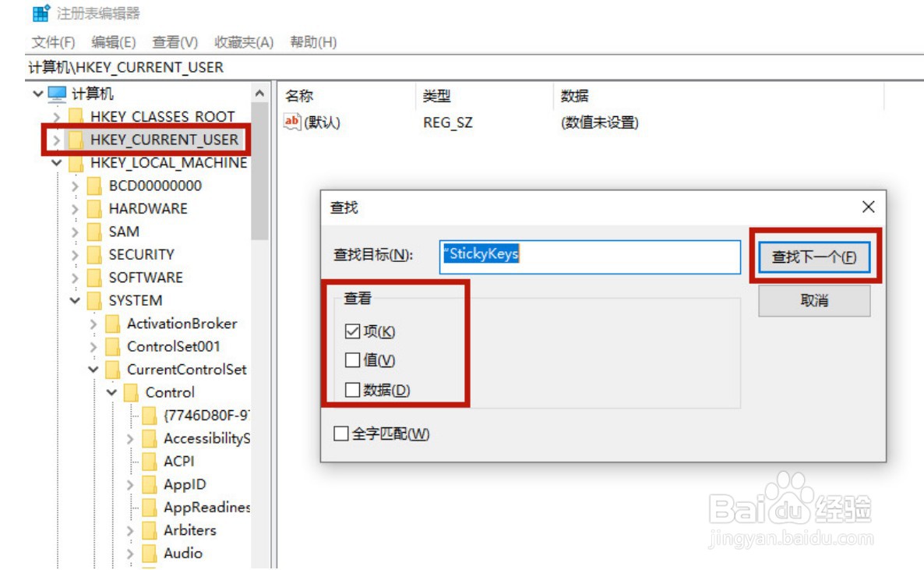Screen dimensions: 924x570
Task: Click the HKEY_CLASSES_ROOT key icon
Action: coord(74,116)
